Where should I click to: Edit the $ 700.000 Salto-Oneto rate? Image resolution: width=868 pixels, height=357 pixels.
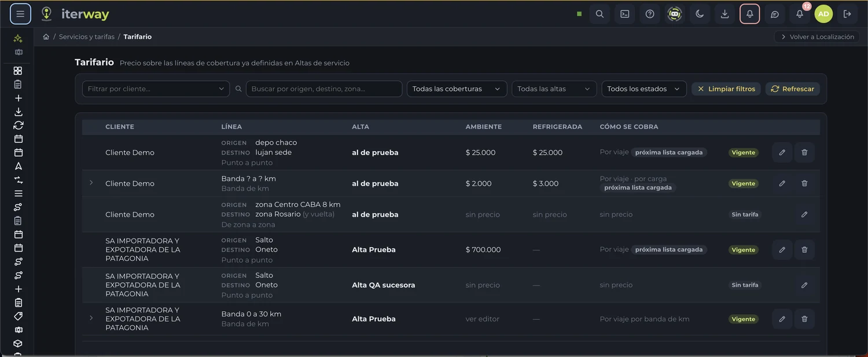click(782, 250)
